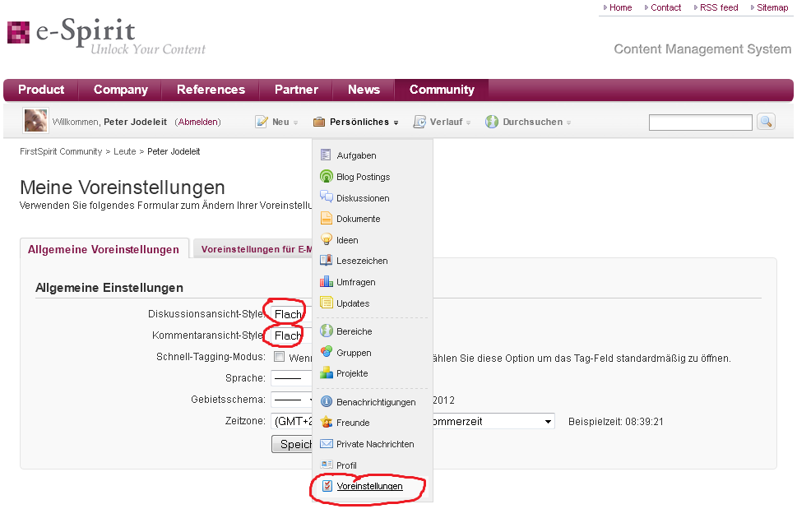The image size is (797, 532).
Task: Click the Diskussionen speech bubble icon
Action: click(x=326, y=197)
